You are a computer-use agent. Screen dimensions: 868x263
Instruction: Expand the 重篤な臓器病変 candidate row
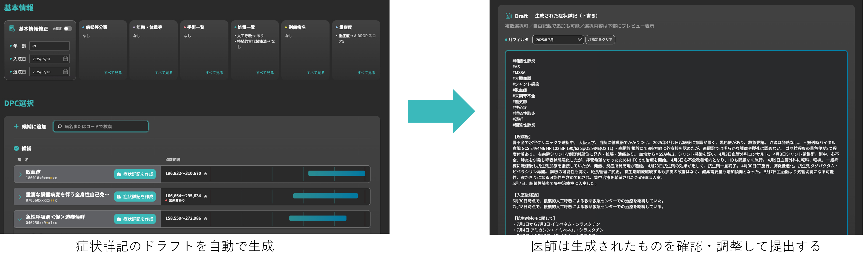click(x=20, y=197)
